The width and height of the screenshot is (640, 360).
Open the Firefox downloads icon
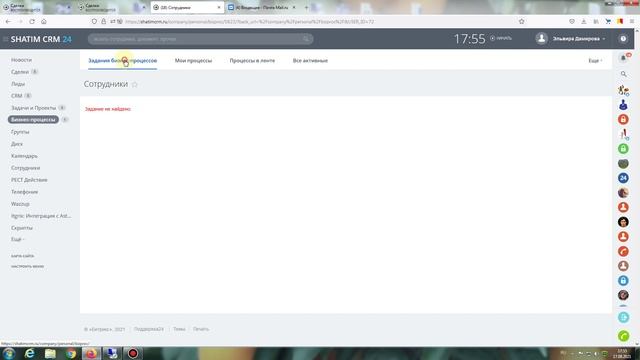click(x=584, y=21)
